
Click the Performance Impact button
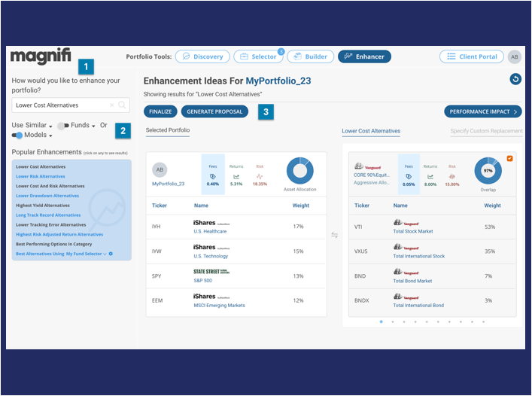[482, 111]
